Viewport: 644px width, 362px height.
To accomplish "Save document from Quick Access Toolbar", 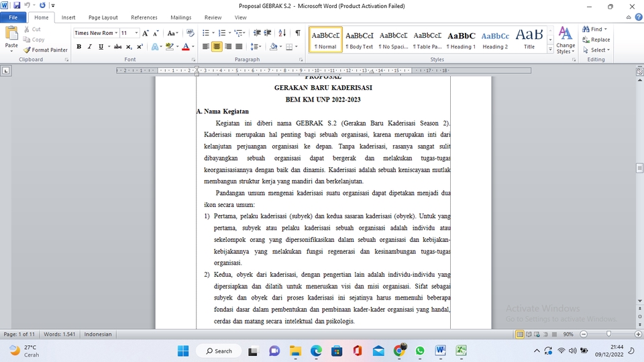I will click(x=17, y=5).
